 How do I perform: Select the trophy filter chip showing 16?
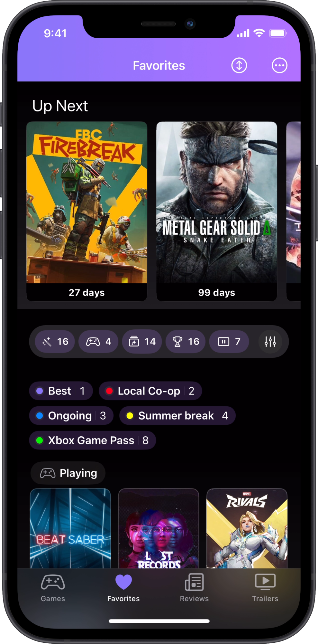click(x=186, y=341)
